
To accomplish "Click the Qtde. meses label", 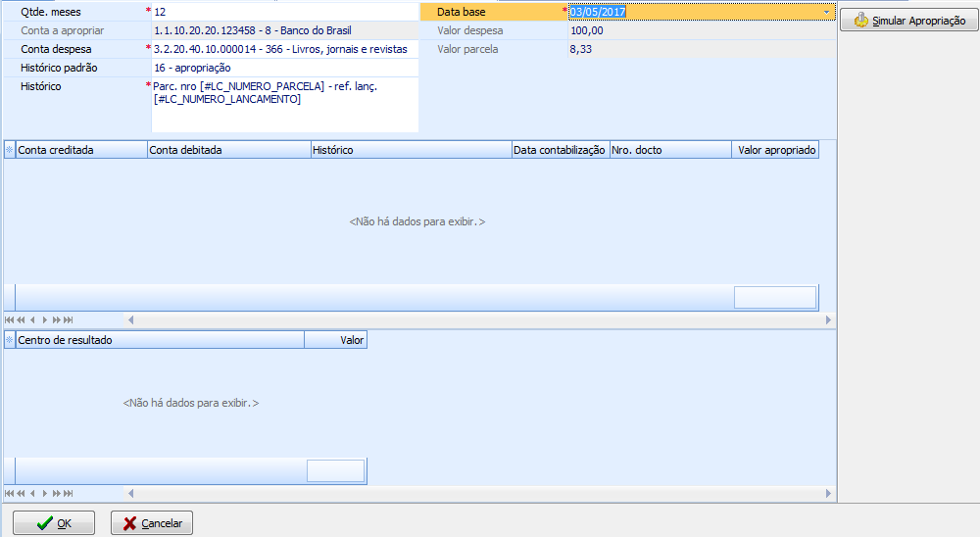I will 51,12.
